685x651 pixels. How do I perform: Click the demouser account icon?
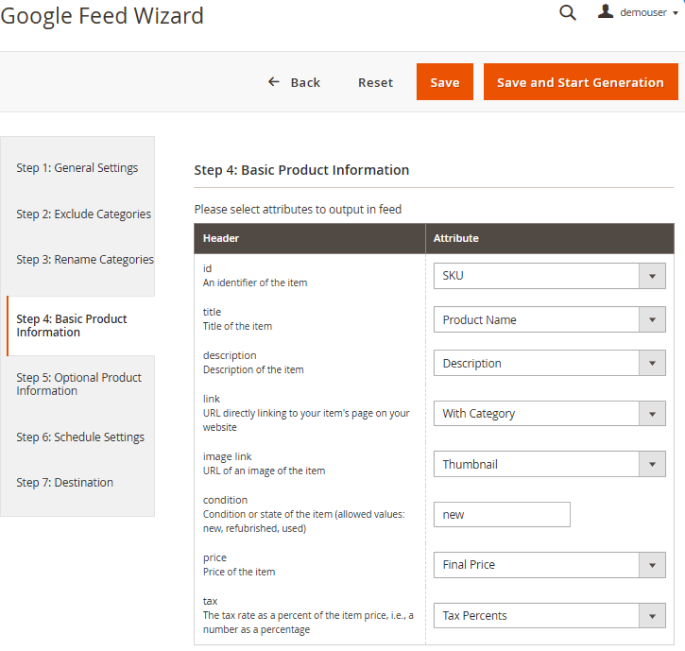[605, 11]
